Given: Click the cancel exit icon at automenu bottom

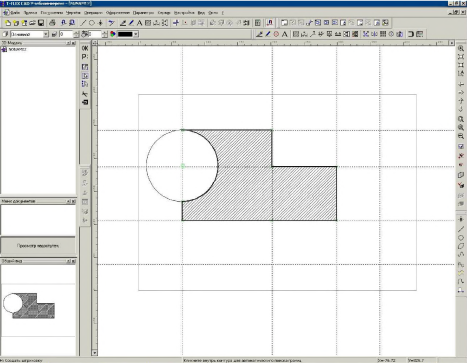Looking at the screenshot, I should click(x=85, y=102).
